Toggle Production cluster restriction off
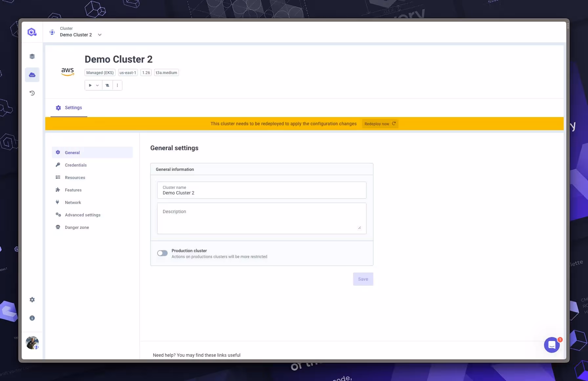Viewport: 588px width, 381px height. (162, 253)
